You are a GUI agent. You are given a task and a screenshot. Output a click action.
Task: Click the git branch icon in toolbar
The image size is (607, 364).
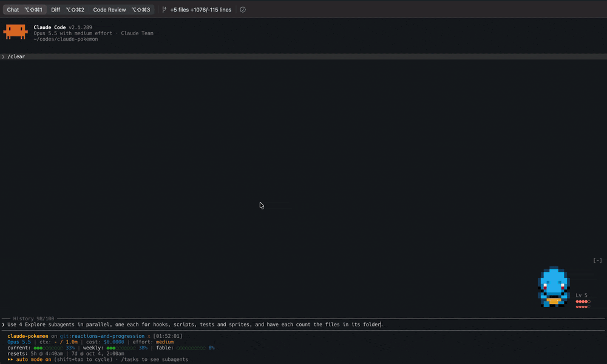[x=164, y=10]
